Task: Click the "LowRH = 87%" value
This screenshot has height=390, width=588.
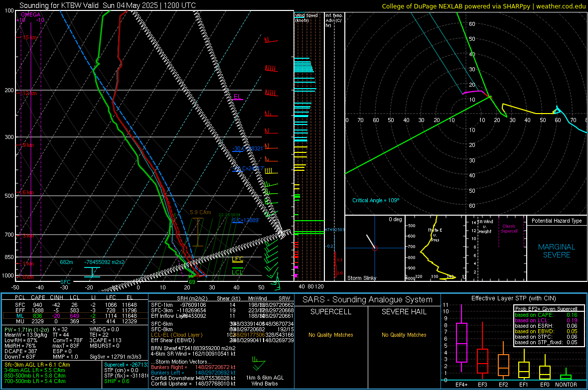Action: 21,341
